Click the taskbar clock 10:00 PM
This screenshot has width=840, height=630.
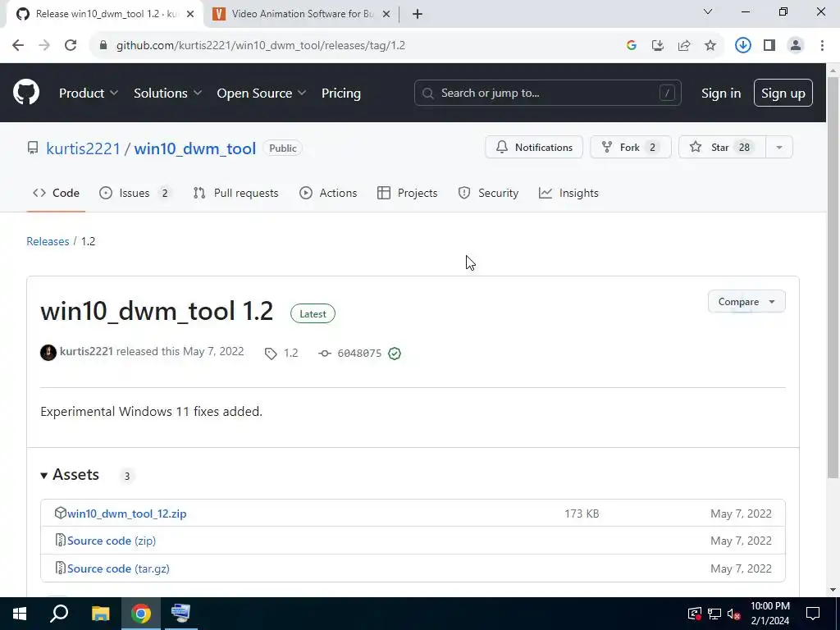coord(769,606)
